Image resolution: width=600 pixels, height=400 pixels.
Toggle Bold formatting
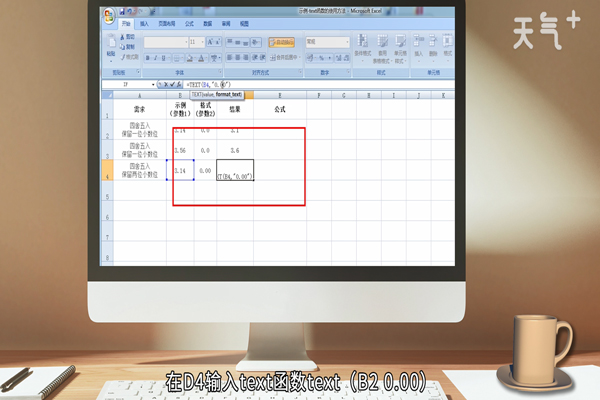coord(147,57)
